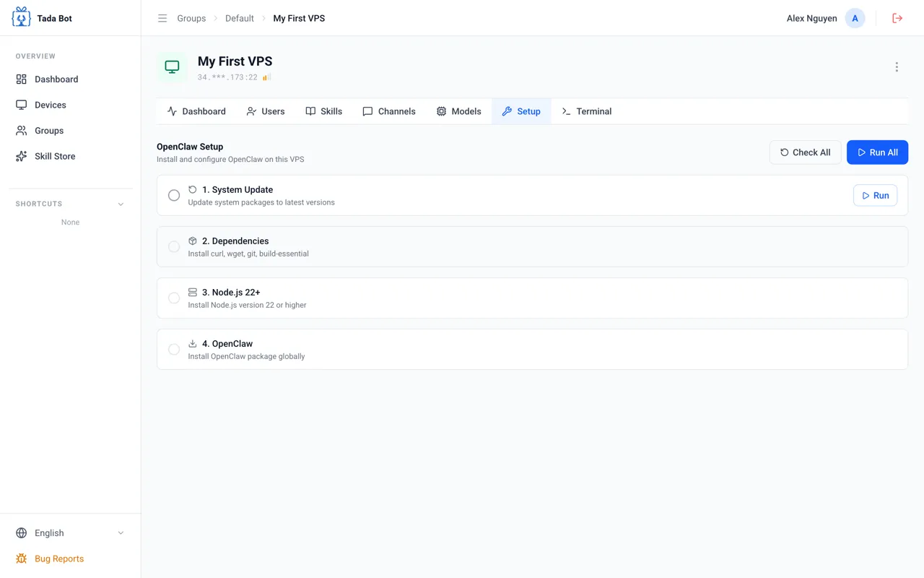Collapse the Shortcuts section chevron
Image resolution: width=924 pixels, height=578 pixels.
121,204
